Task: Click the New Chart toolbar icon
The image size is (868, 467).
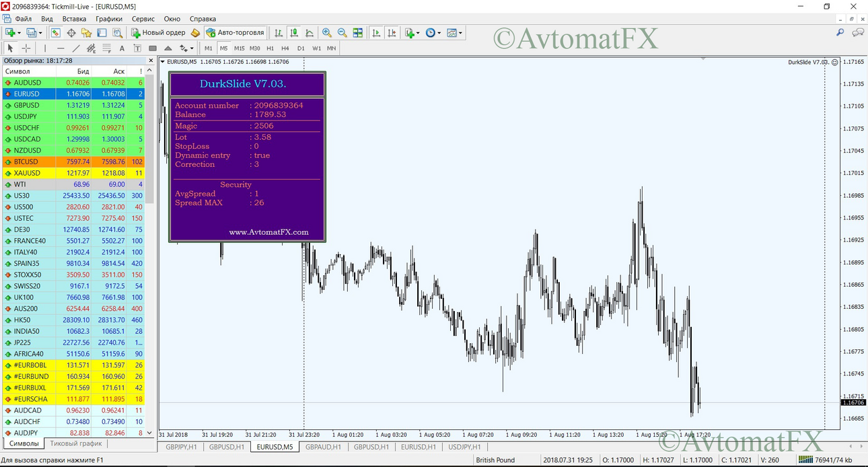Action: click(10, 32)
